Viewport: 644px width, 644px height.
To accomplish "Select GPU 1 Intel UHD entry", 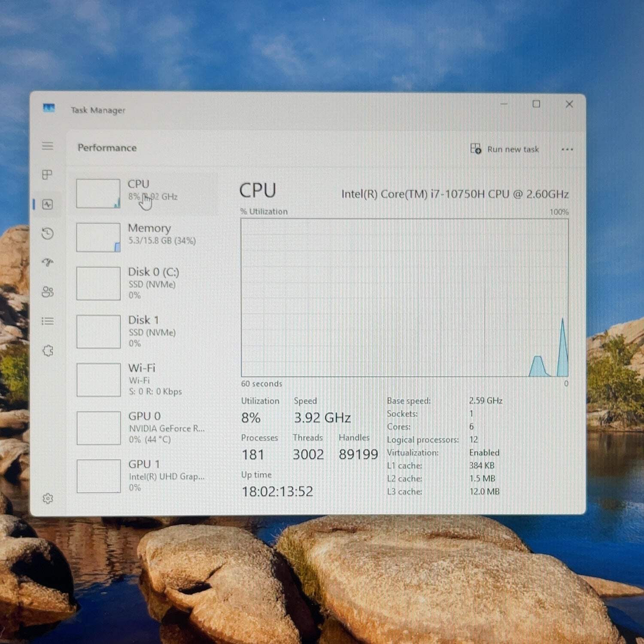I will (x=144, y=476).
